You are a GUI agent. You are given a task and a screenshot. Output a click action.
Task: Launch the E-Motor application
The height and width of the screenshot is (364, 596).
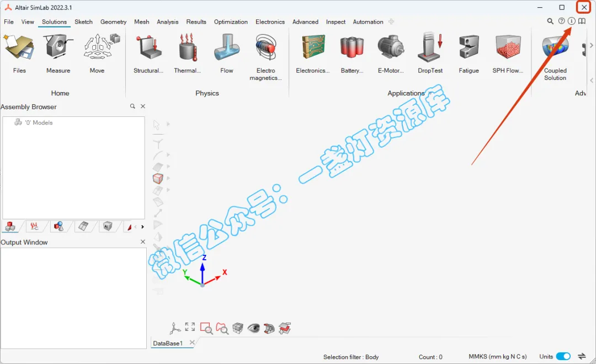tap(391, 53)
